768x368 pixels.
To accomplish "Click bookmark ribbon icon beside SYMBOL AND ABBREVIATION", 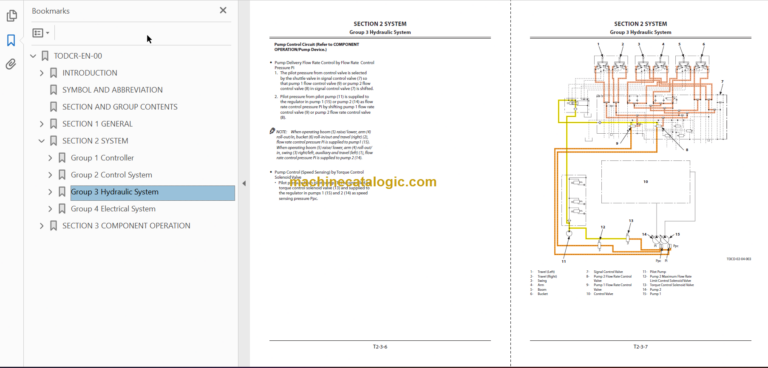I will click(53, 90).
